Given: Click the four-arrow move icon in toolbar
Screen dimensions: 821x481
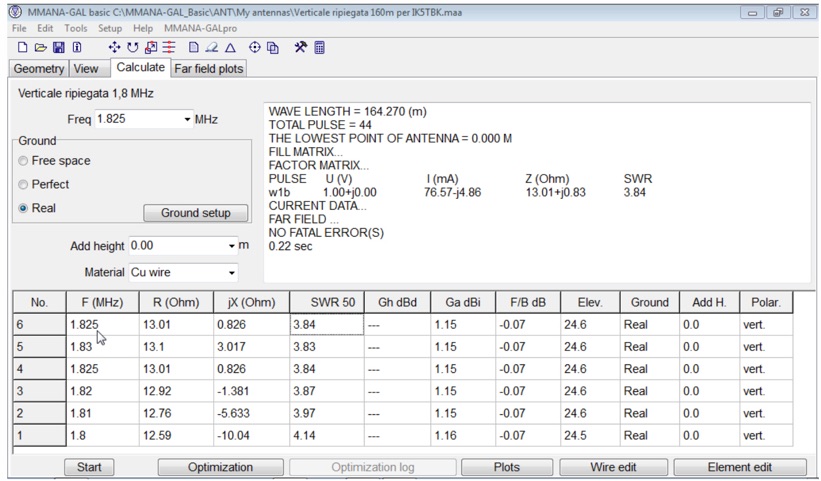Looking at the screenshot, I should click(x=114, y=48).
